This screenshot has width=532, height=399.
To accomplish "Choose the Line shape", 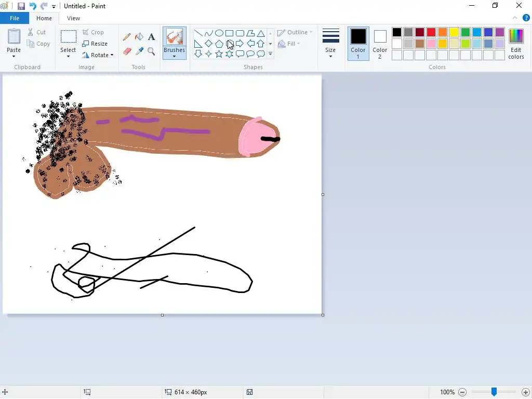I will tap(198, 33).
